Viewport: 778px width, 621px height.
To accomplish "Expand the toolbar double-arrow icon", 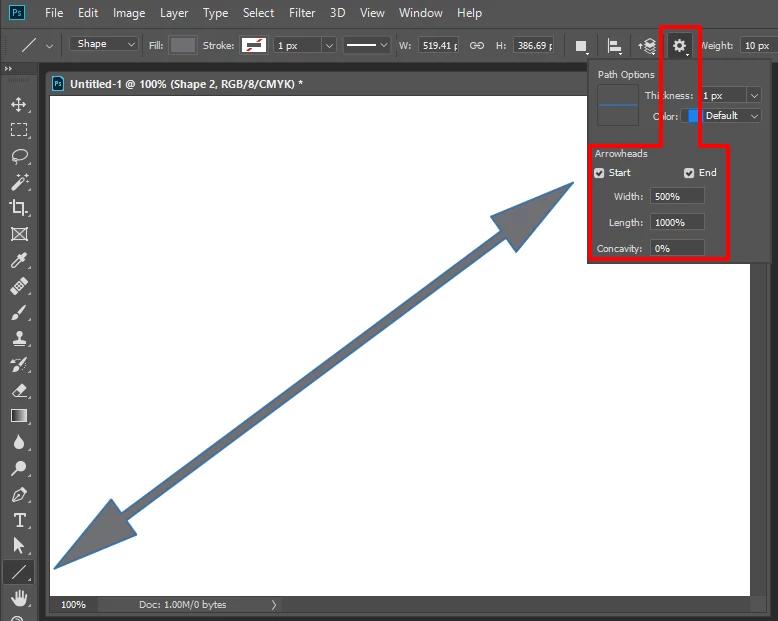I will point(8,68).
